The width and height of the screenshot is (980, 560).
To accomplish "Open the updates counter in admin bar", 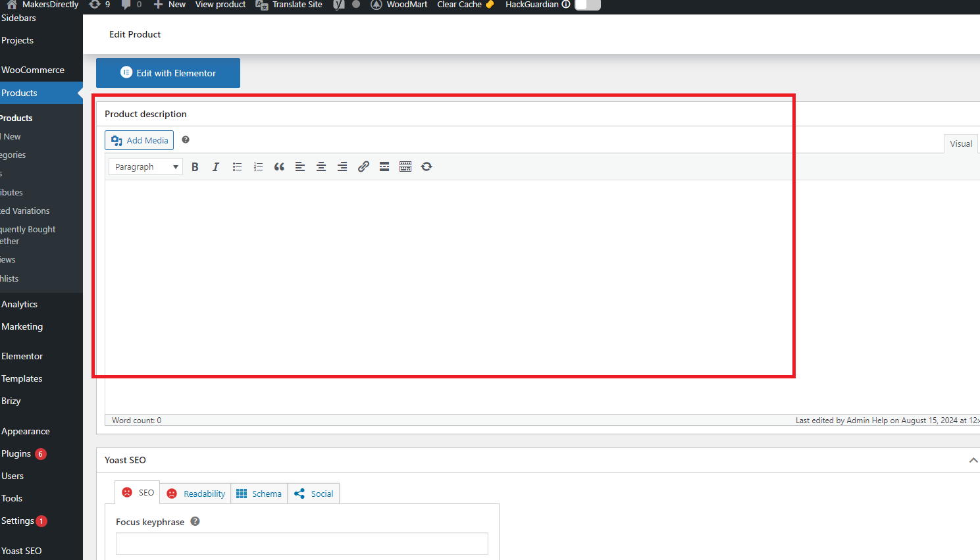I will click(99, 5).
